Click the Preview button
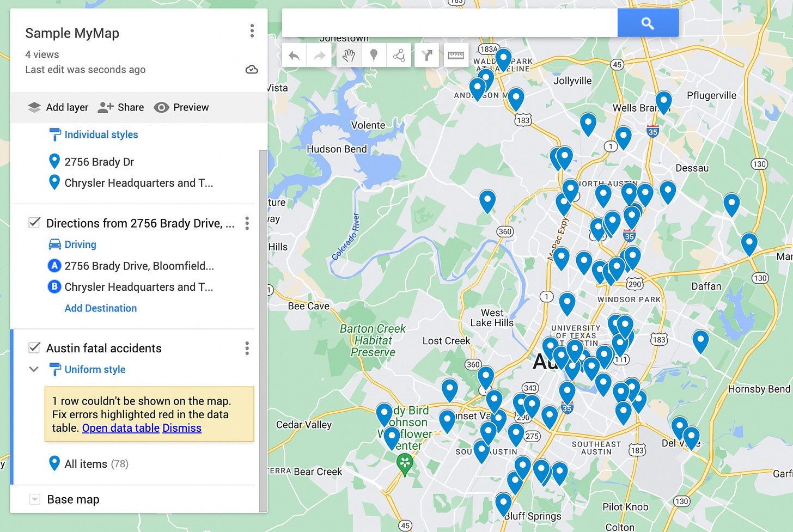Viewport: 793px width, 532px height. click(x=181, y=107)
